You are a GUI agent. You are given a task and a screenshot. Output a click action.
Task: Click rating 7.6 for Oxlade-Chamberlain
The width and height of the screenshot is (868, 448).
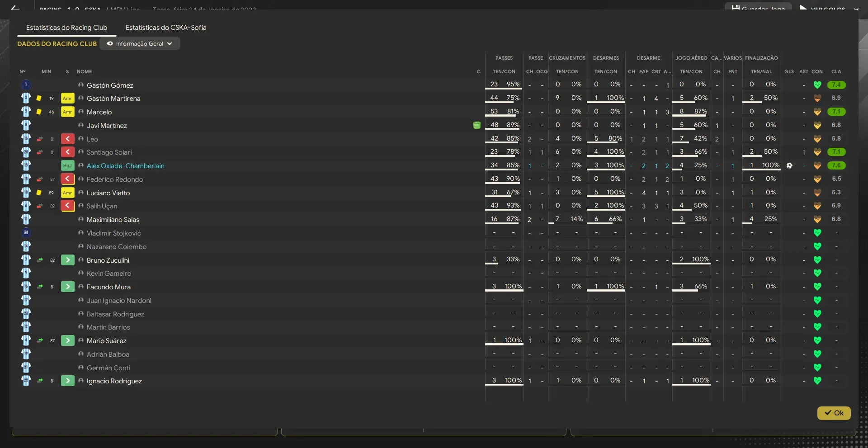[836, 165]
